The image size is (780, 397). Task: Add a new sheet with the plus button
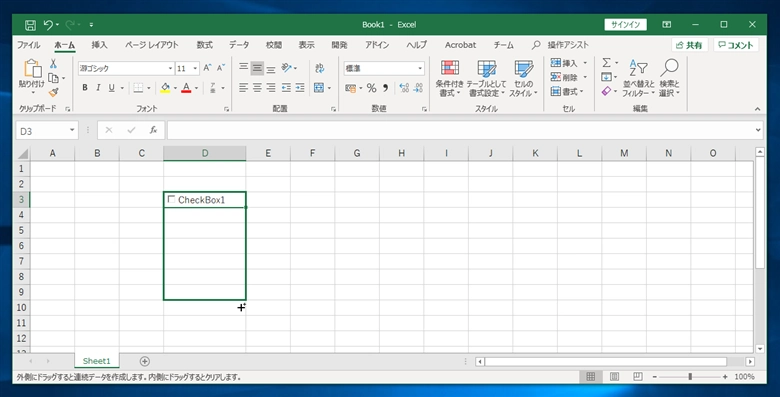click(x=144, y=361)
